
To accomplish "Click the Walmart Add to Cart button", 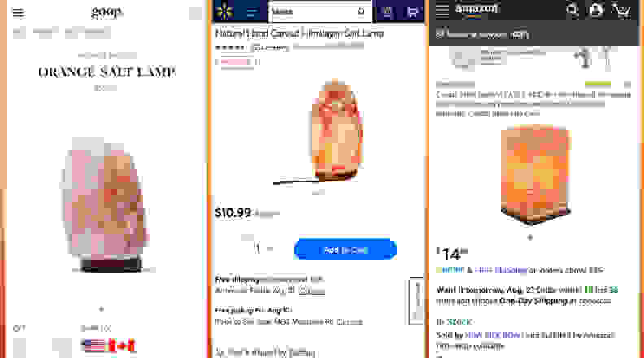I will pyautogui.click(x=345, y=250).
